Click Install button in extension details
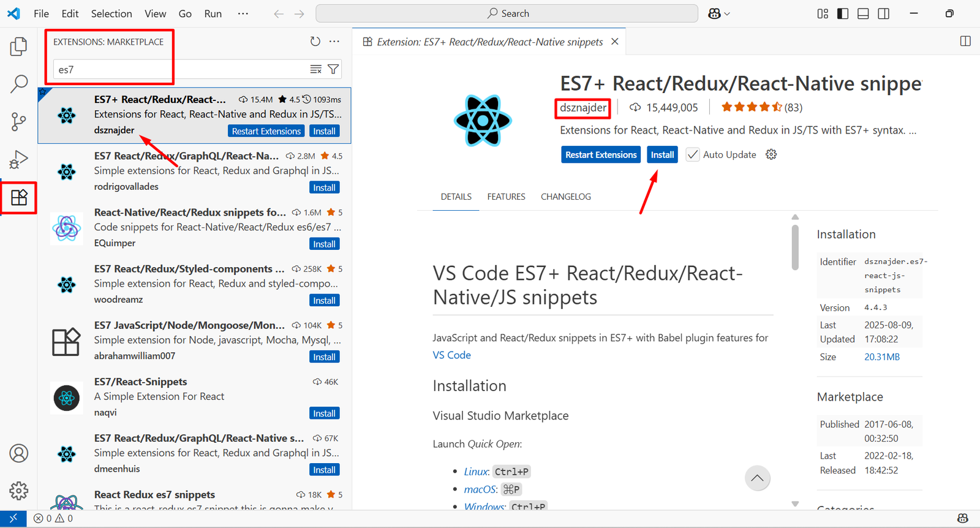The width and height of the screenshot is (980, 528). (x=662, y=155)
